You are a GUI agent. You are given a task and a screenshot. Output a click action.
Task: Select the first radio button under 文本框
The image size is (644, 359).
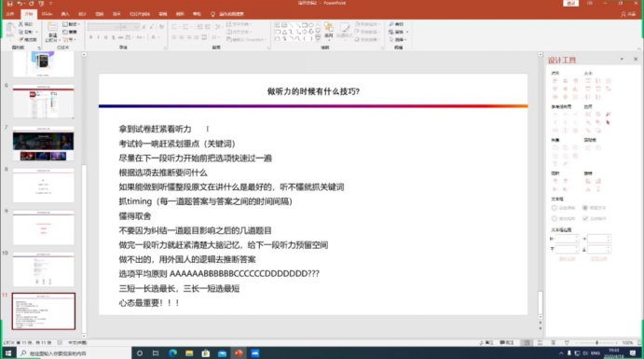click(554, 208)
